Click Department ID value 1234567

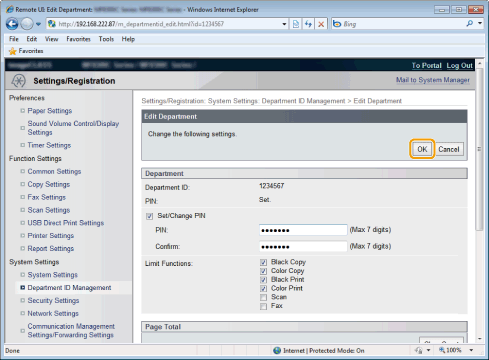(x=272, y=186)
